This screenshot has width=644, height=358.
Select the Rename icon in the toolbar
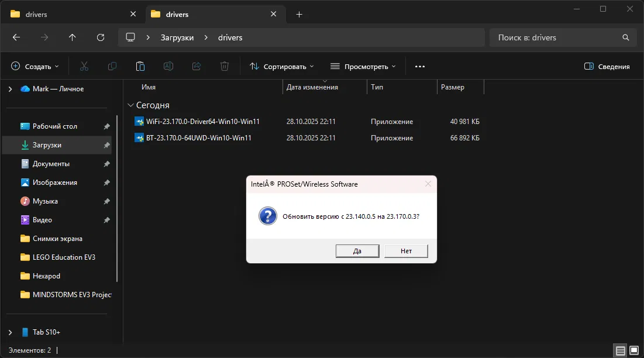168,66
